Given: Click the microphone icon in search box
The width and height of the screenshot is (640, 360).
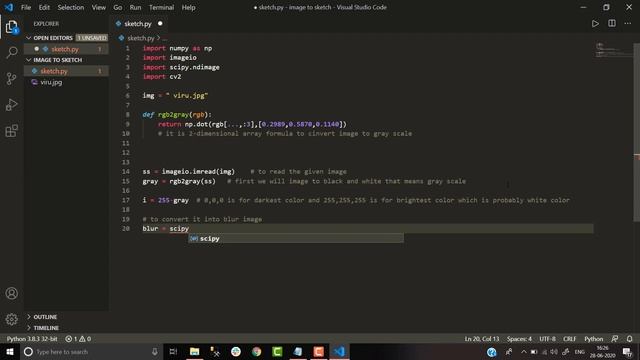Looking at the screenshot, I should (x=155, y=351).
